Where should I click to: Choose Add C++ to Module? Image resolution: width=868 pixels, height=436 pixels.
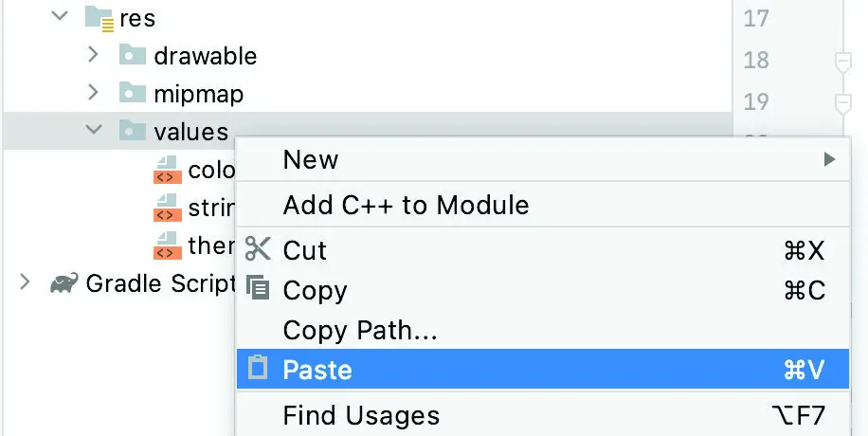tap(543, 205)
